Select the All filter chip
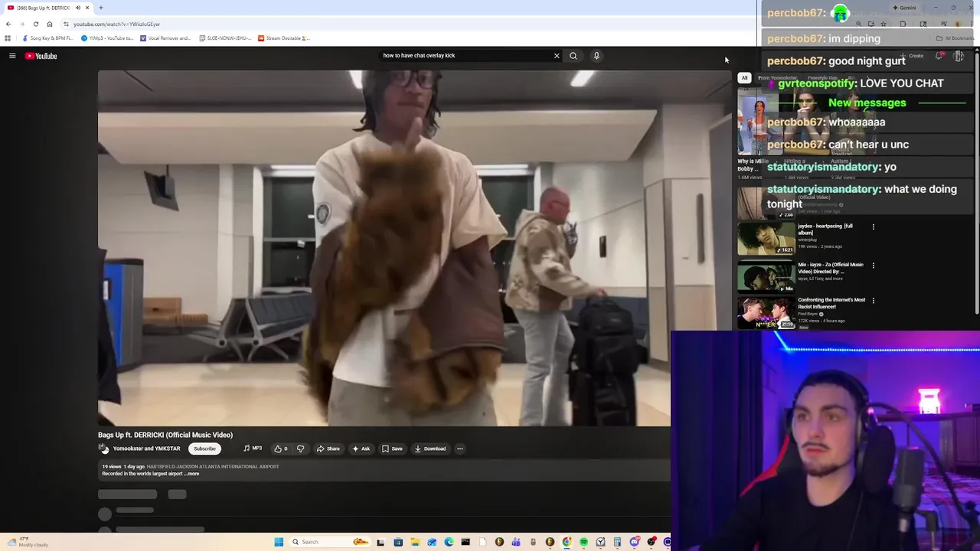 click(x=744, y=77)
